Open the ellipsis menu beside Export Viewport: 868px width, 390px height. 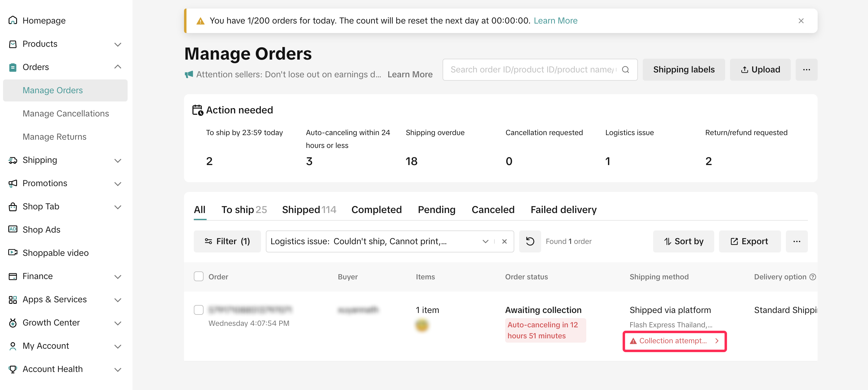pos(797,241)
